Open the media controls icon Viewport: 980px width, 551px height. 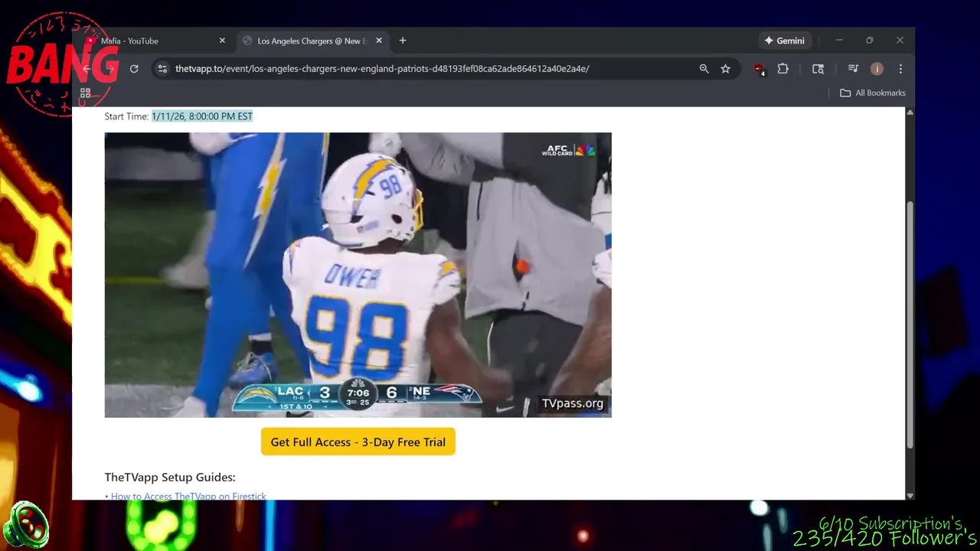click(x=853, y=69)
